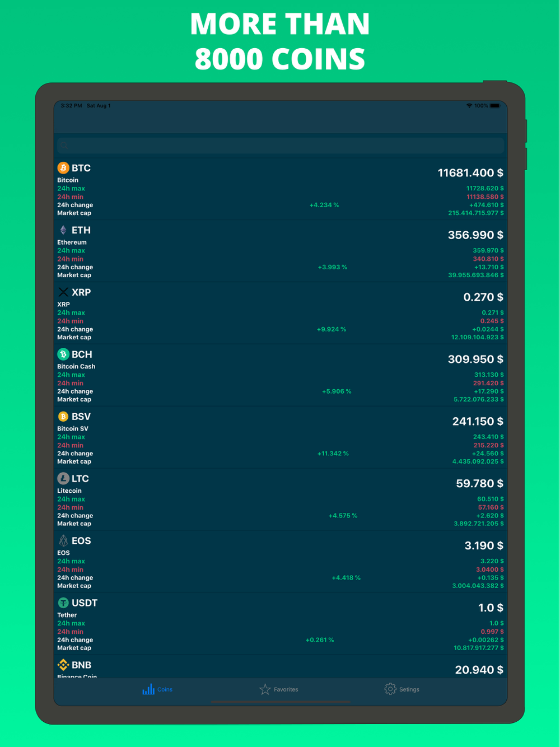Click the market cap 215.414.715.977 $
The width and height of the screenshot is (560, 747).
point(476,213)
